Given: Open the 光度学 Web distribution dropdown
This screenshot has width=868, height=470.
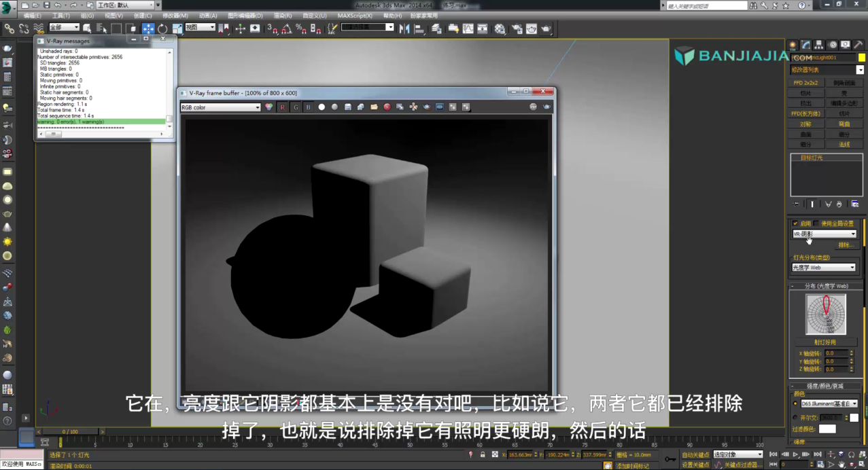Looking at the screenshot, I should 824,268.
